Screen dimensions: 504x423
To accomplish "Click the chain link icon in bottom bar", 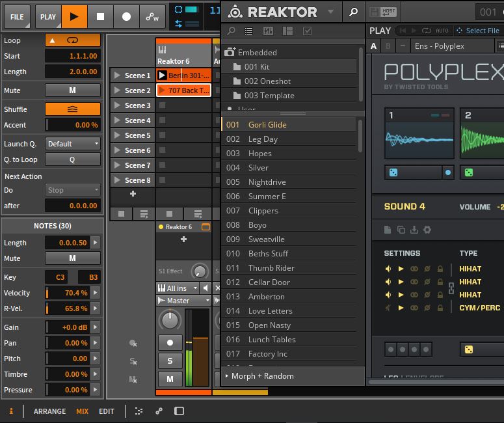I will (x=159, y=411).
